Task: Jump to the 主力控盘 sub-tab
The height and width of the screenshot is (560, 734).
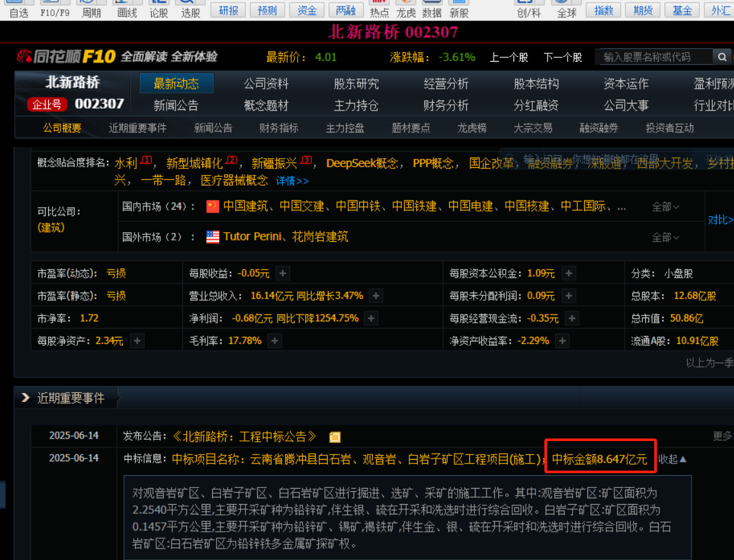Action: [x=345, y=128]
